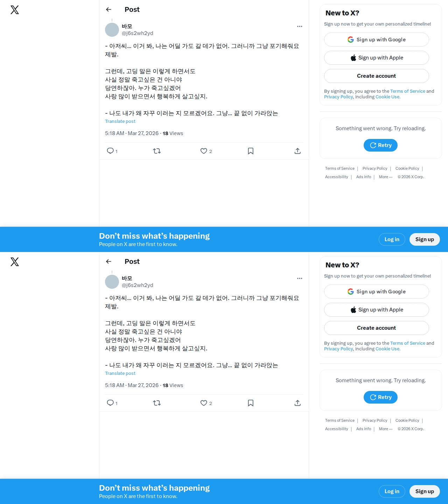Like the upper post with heart icon
This screenshot has width=448, height=504.
click(x=204, y=151)
